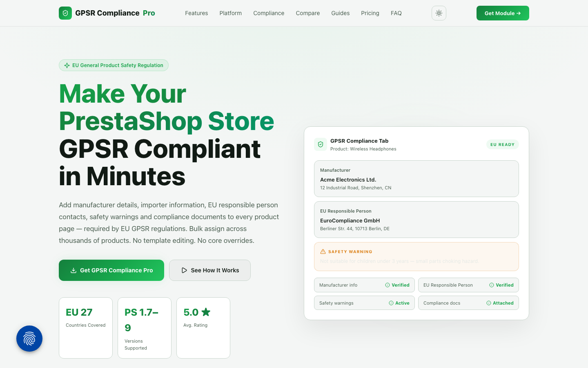Click Get GPSR Compliance Pro button
Viewport: 588px width, 368px height.
pos(111,270)
